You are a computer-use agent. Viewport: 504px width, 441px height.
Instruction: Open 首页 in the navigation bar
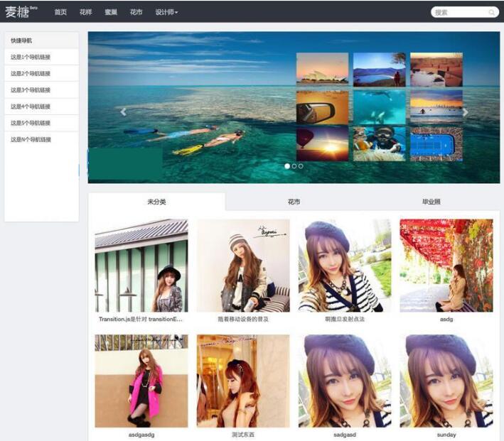60,12
